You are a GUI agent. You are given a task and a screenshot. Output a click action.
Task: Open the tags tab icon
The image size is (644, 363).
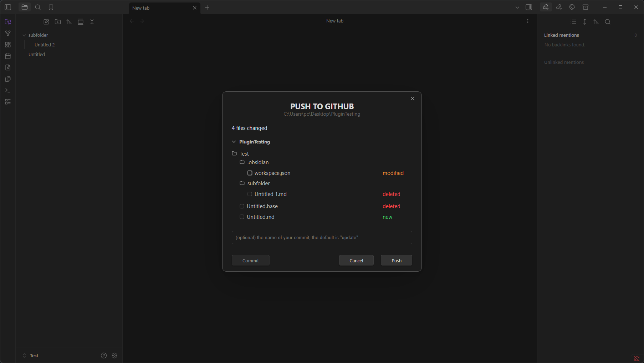pos(572,7)
